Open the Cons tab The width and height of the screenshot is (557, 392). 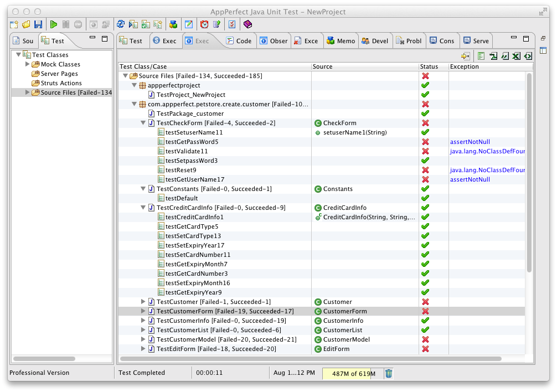tap(442, 41)
